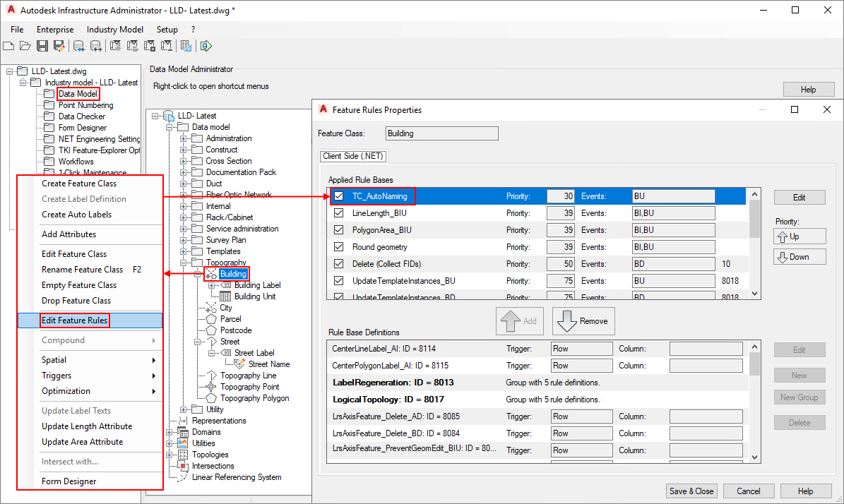Uncheck the TC_AutoNaming rule checkbox
The width and height of the screenshot is (844, 504).
click(x=338, y=196)
